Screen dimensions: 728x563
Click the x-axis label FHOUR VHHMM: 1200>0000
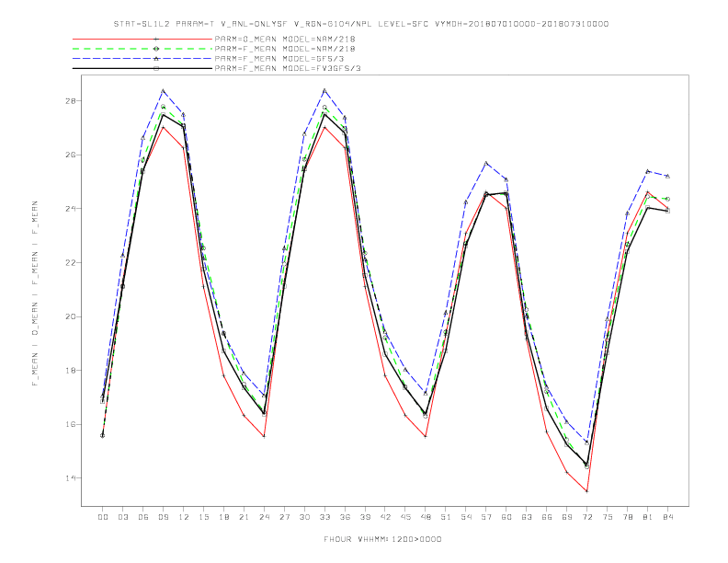click(382, 539)
